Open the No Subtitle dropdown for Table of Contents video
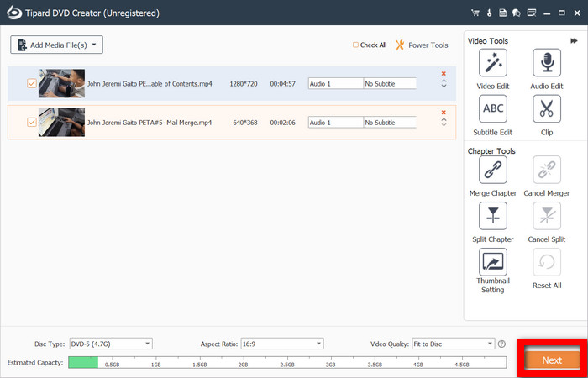588x378 pixels. [x=390, y=84]
